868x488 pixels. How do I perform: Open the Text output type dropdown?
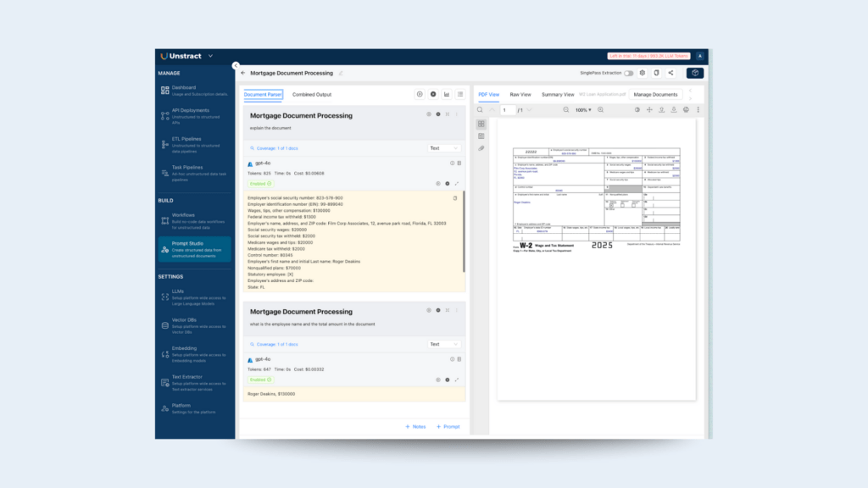pos(444,147)
